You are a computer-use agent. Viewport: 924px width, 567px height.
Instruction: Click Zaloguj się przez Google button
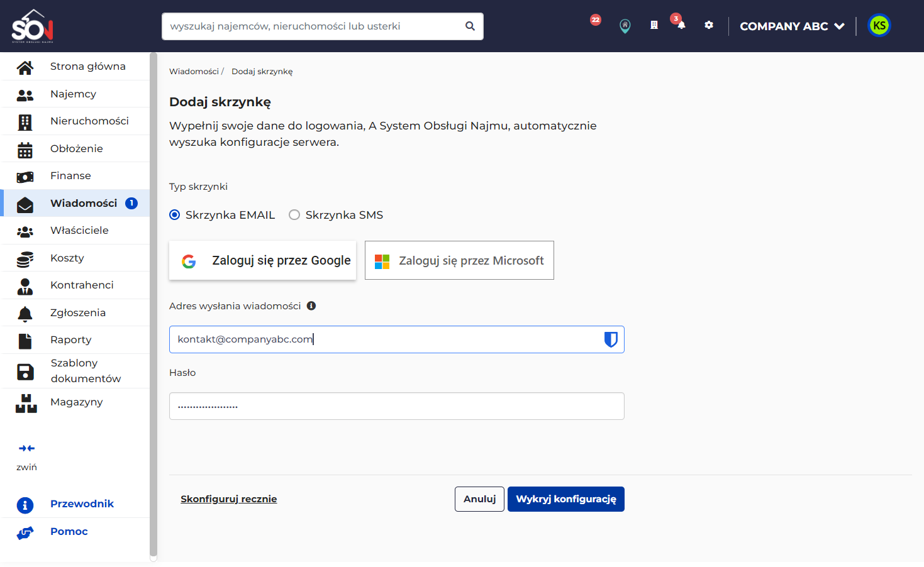click(263, 260)
